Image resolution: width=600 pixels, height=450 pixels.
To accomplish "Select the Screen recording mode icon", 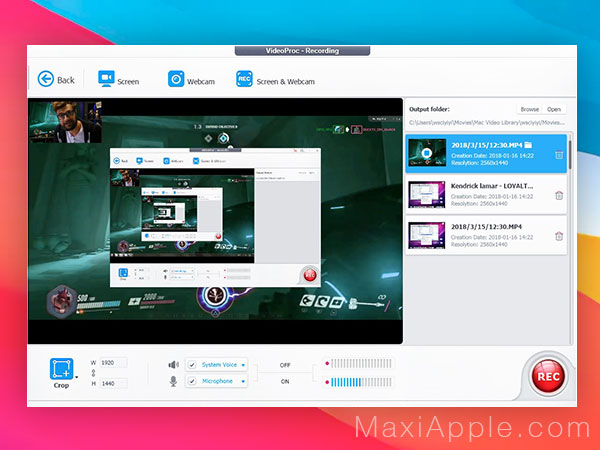I will point(106,78).
